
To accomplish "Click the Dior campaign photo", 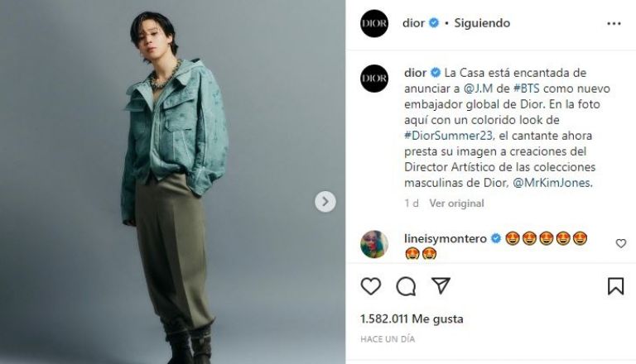I will click(x=172, y=182).
